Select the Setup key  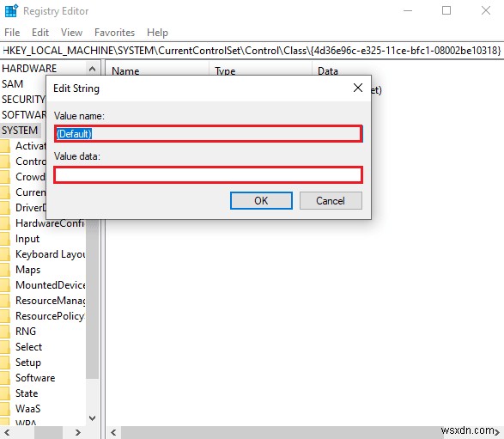pos(28,363)
